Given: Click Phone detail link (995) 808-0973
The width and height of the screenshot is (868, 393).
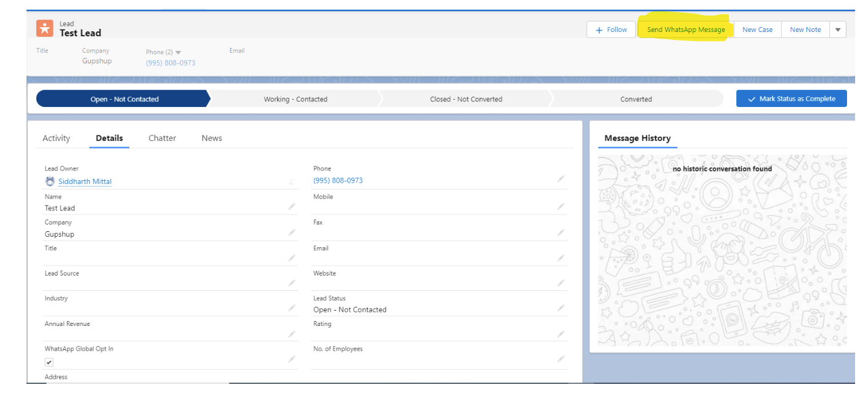Looking at the screenshot, I should tap(338, 180).
